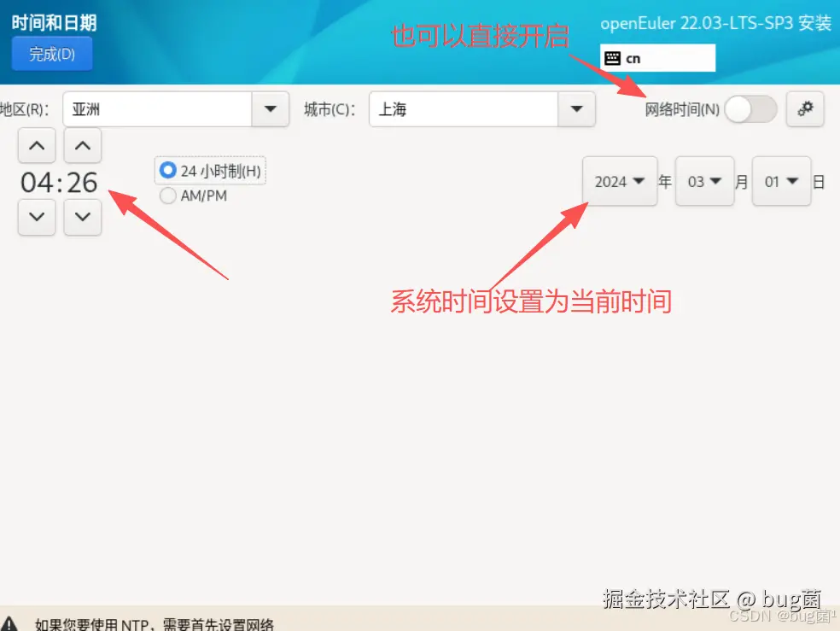This screenshot has height=631, width=840.
Task: Click the minute increase up arrow
Action: pos(83,145)
